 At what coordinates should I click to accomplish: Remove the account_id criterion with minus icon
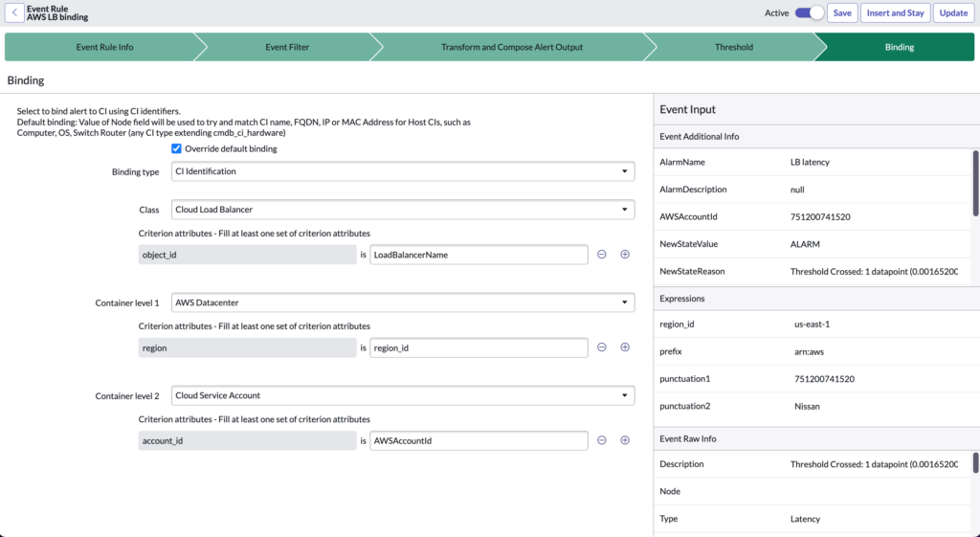(x=602, y=440)
